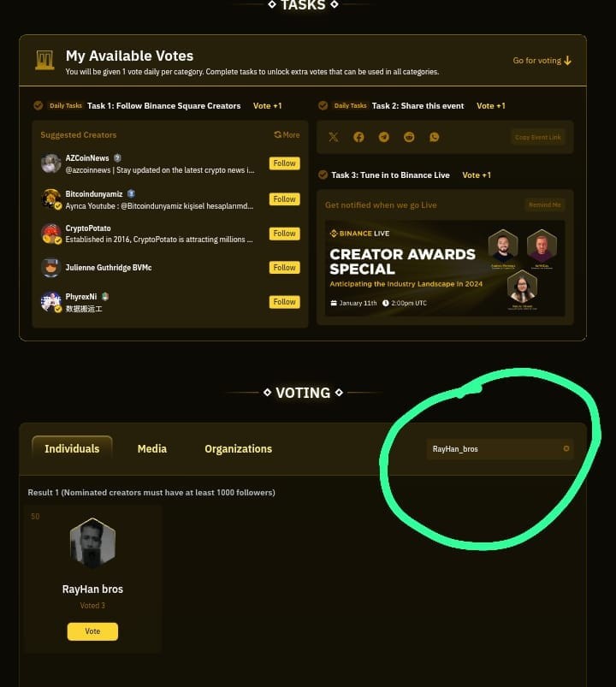The height and width of the screenshot is (687, 616).
Task: Follow AZCoinNews creator
Action: point(284,163)
